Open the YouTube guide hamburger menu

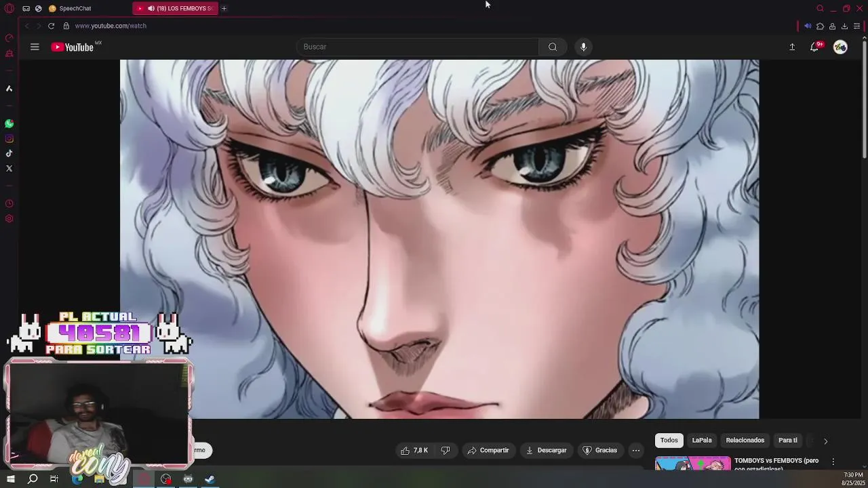[35, 47]
